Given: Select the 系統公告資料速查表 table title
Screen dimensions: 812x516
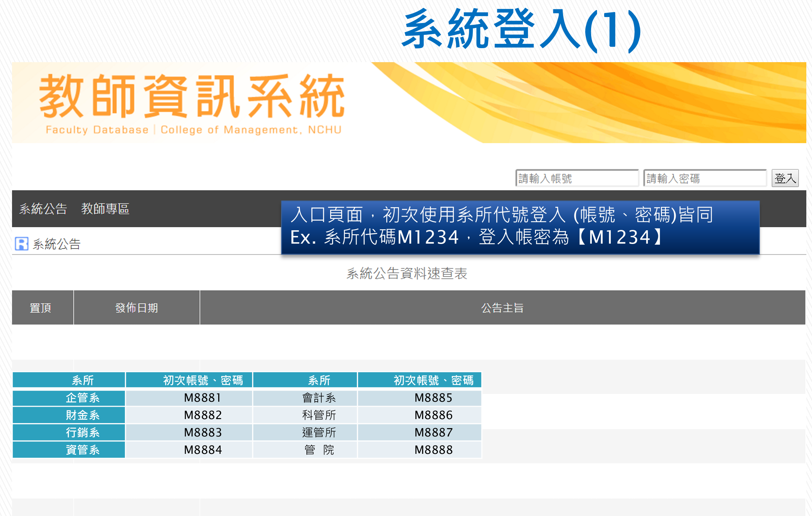Looking at the screenshot, I should (407, 273).
